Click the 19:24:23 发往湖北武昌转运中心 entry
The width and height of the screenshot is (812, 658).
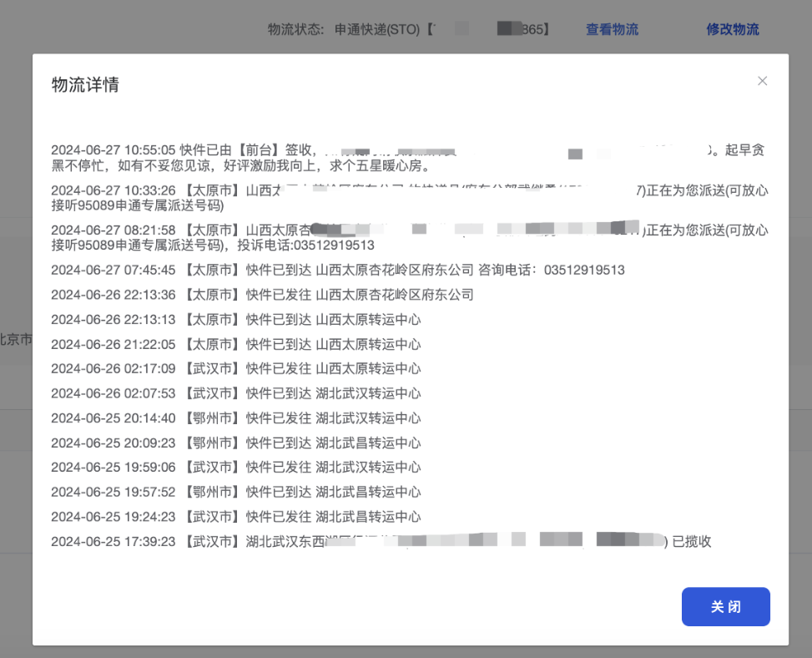click(235, 517)
